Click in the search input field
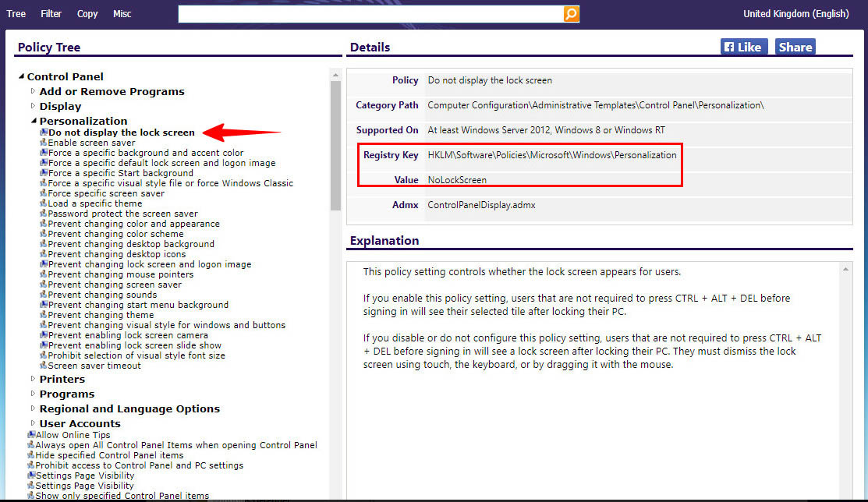868x502 pixels. pyautogui.click(x=371, y=14)
